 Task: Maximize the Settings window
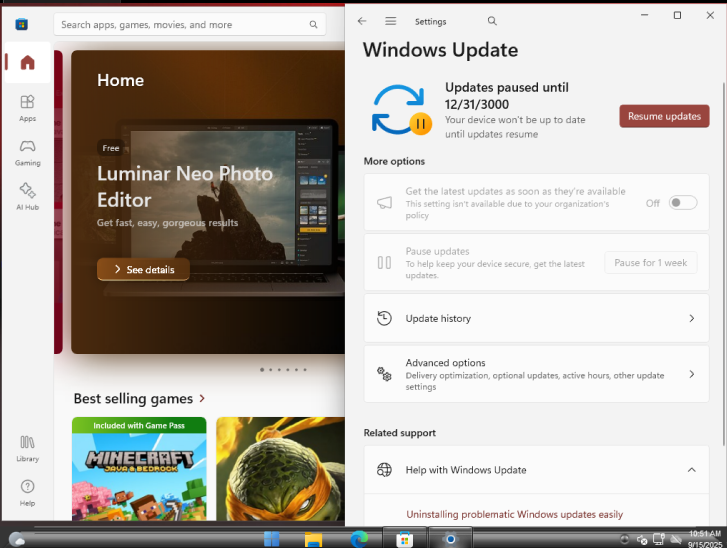(x=677, y=15)
